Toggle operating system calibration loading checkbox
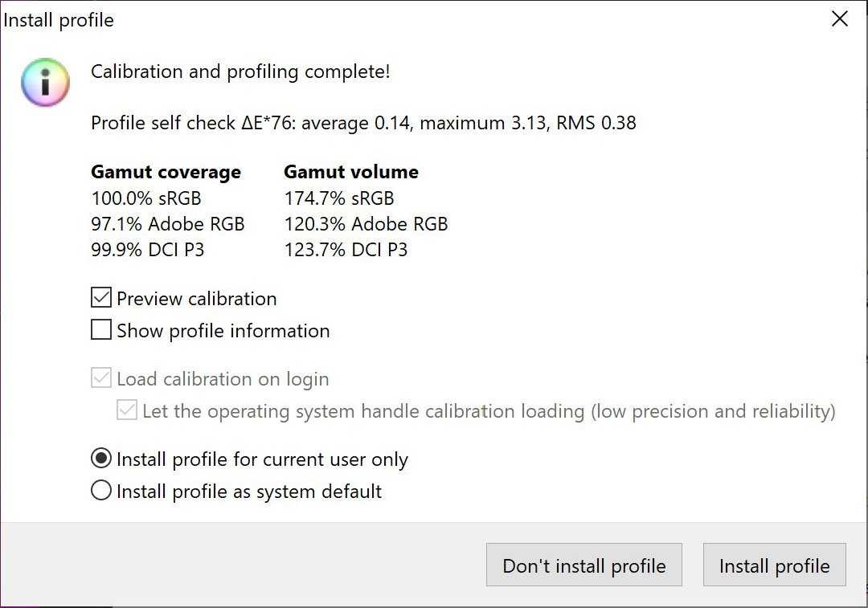The height and width of the screenshot is (608, 868). coord(127,410)
